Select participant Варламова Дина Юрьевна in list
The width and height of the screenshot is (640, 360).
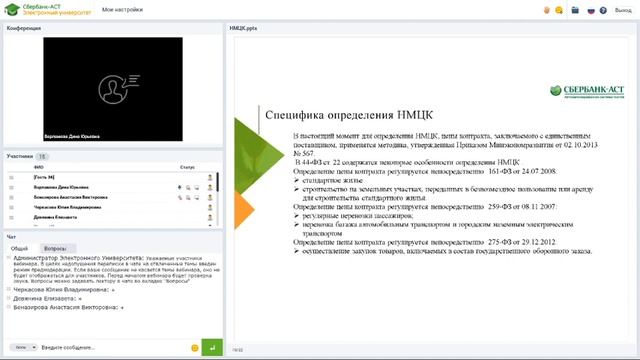coord(61,187)
